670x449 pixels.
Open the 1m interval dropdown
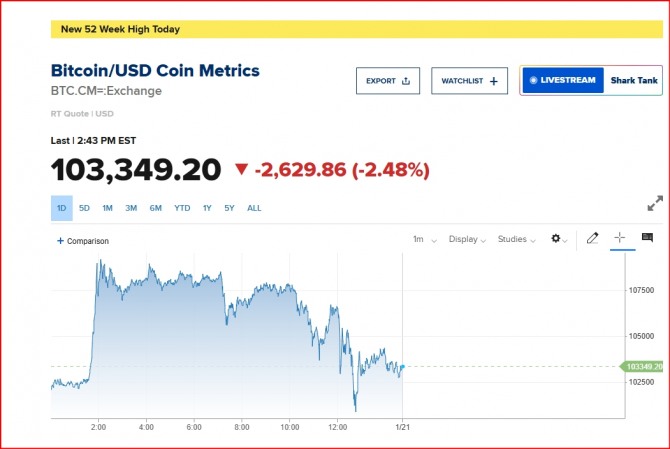point(424,240)
